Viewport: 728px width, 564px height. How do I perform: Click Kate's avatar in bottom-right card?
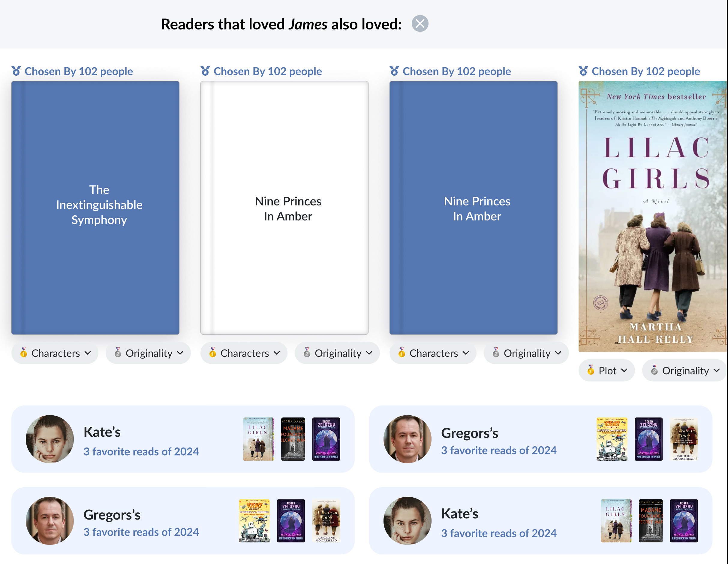407,520
